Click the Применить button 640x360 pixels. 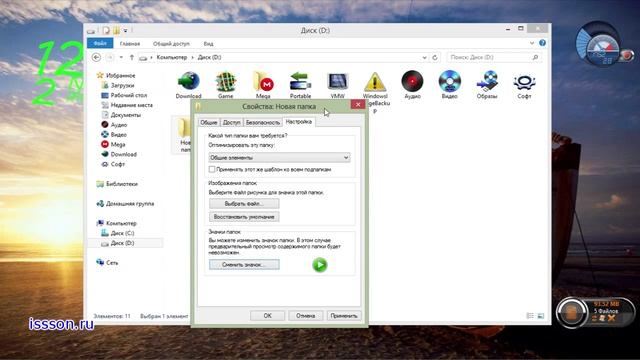tap(344, 316)
